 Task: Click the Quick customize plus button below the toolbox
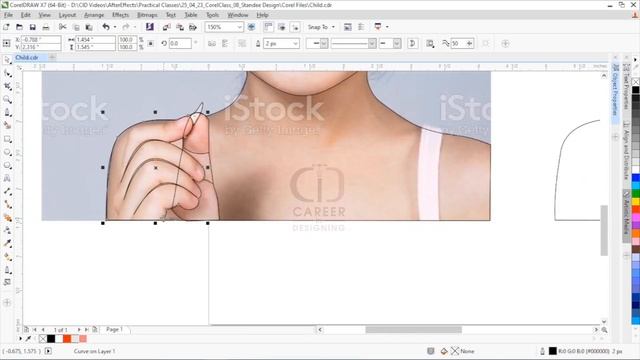click(7, 302)
